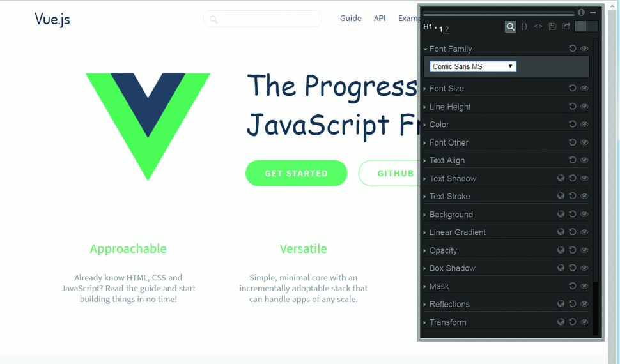The image size is (620, 364).
Task: Open the Guide nav item
Action: [x=351, y=18]
